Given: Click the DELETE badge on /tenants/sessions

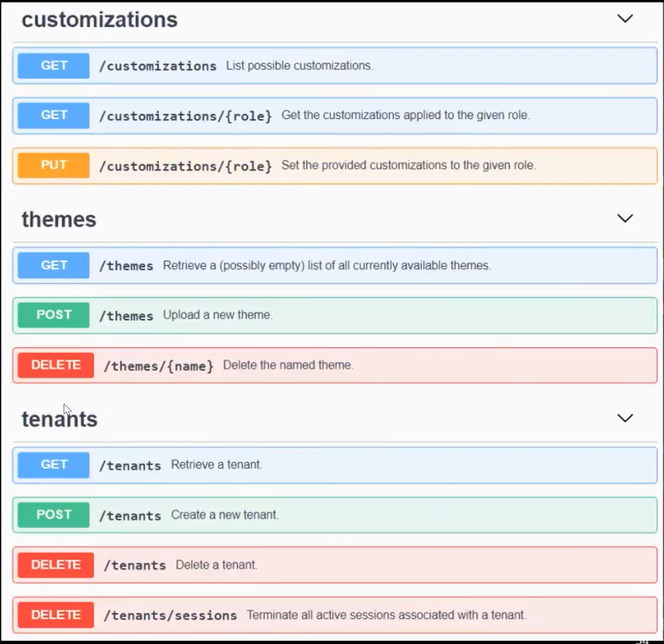Looking at the screenshot, I should [x=55, y=614].
